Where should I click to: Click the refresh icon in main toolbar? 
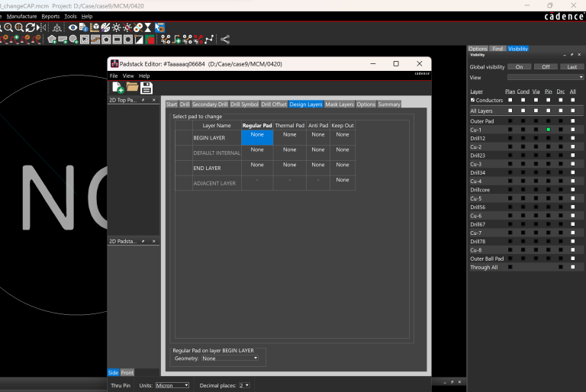tap(31, 27)
